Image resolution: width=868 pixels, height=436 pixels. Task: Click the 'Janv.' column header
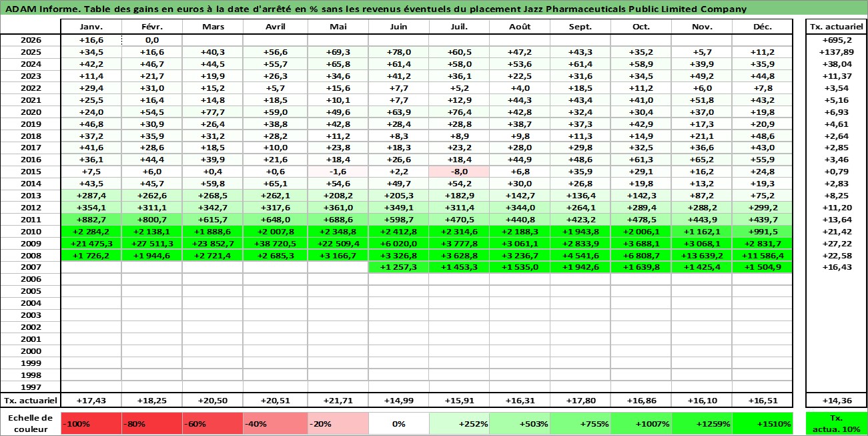point(91,27)
